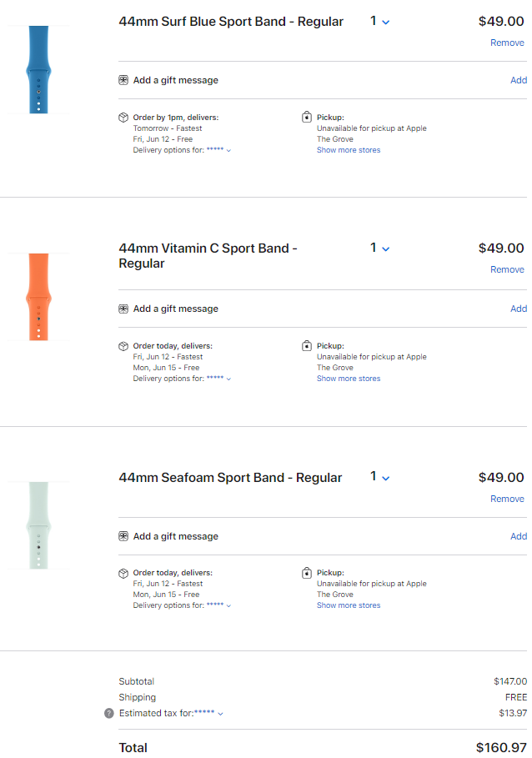Click pickup bag icon for Vitamin C band
This screenshot has width=532, height=758.
pyautogui.click(x=307, y=346)
